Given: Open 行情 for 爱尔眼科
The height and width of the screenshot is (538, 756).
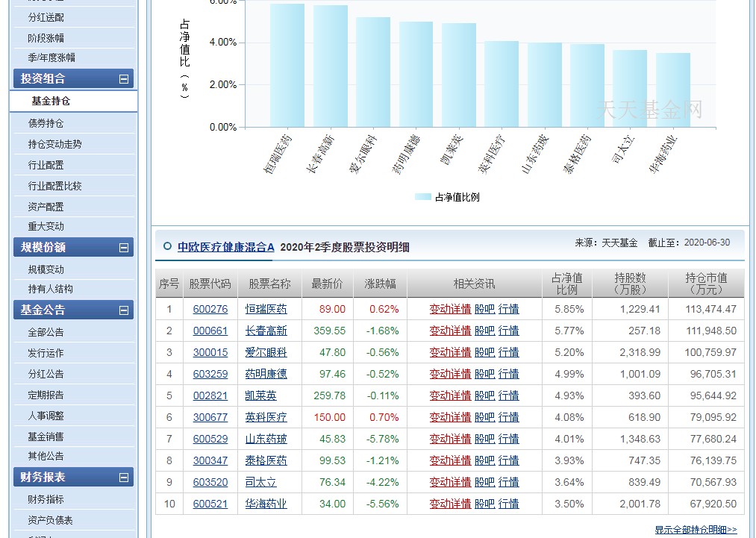Looking at the screenshot, I should coord(509,352).
